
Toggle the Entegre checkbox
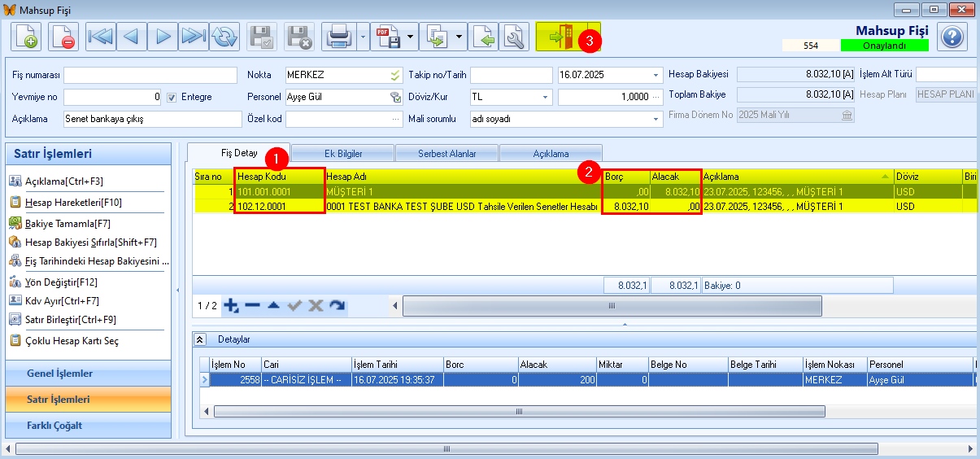coord(172,97)
